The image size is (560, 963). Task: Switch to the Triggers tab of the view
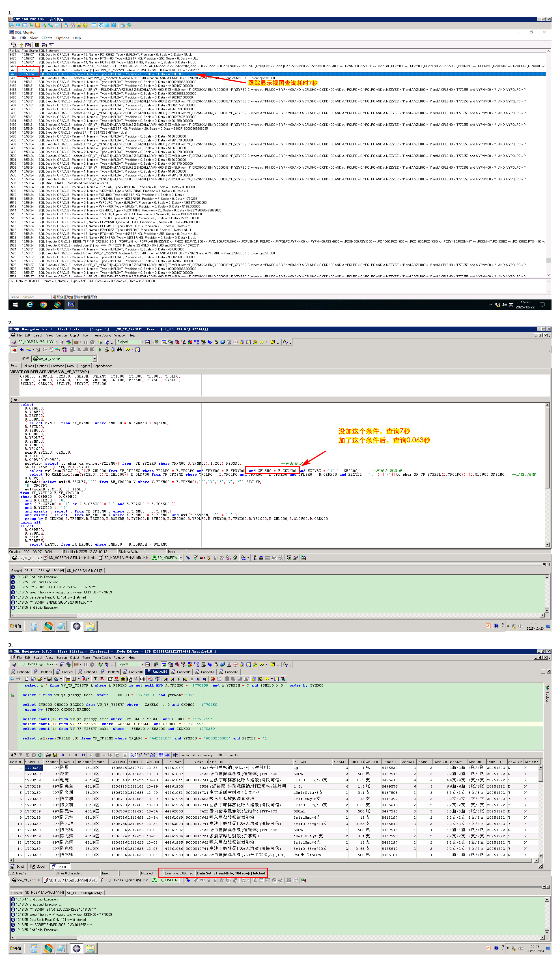coord(84,366)
